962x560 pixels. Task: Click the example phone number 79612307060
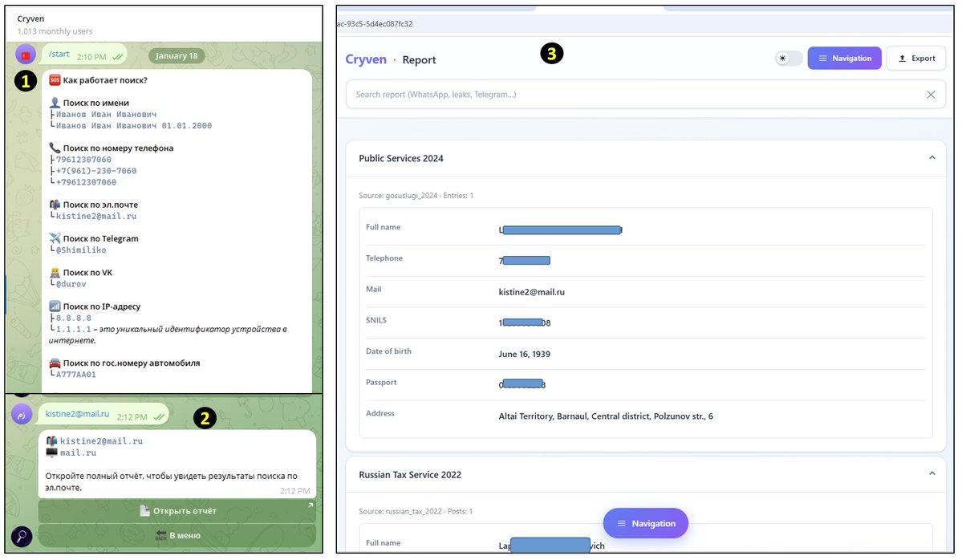[x=83, y=160]
